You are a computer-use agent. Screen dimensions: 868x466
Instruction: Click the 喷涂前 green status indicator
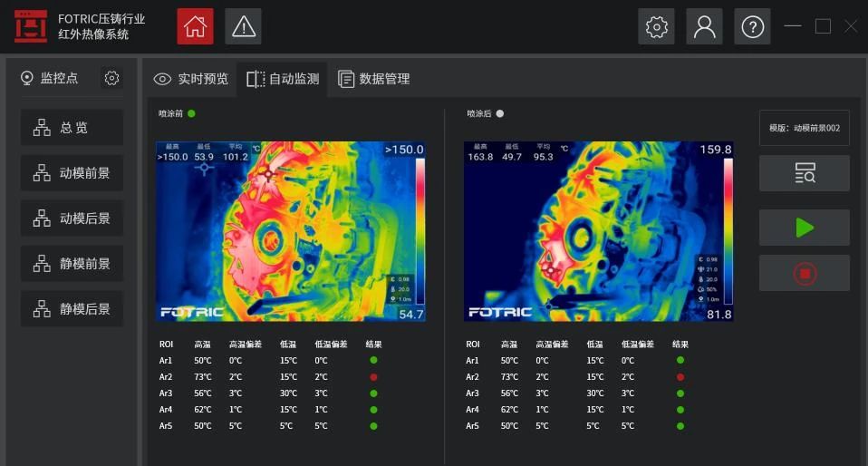191,113
